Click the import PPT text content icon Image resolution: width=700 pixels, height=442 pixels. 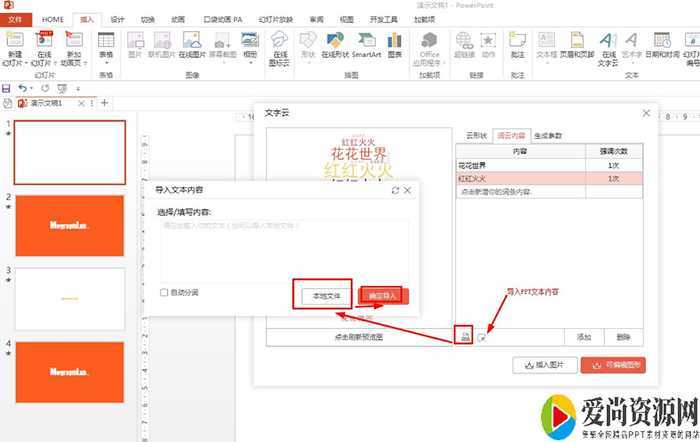tap(482, 337)
